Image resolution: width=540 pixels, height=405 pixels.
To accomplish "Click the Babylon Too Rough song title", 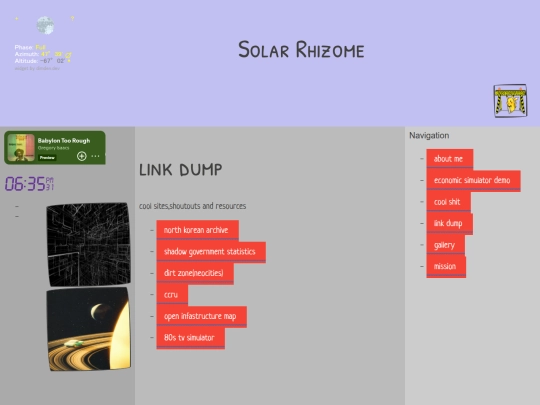I will [64, 141].
